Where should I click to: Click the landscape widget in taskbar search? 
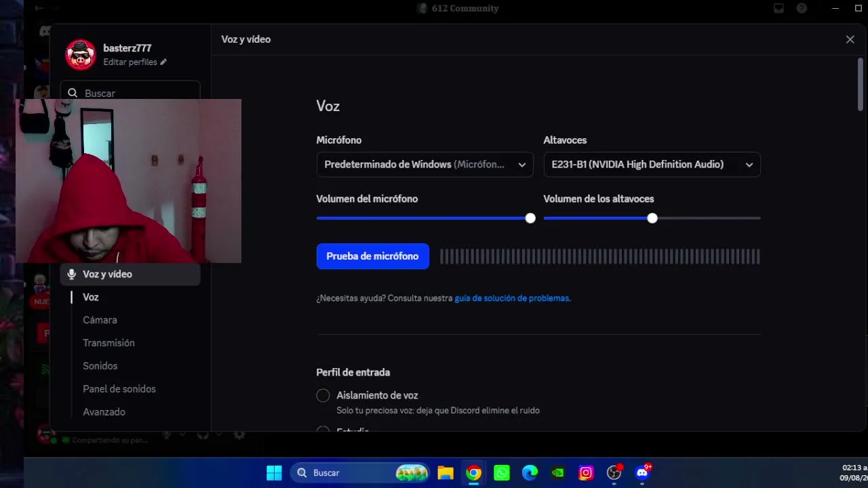coord(412,473)
